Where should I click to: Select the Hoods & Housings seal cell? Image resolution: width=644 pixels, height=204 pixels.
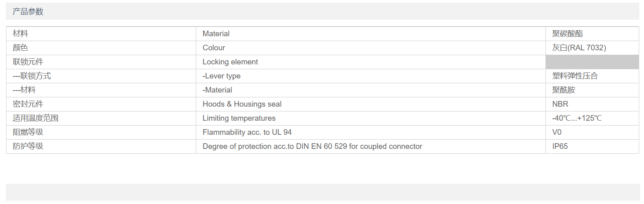pos(371,104)
